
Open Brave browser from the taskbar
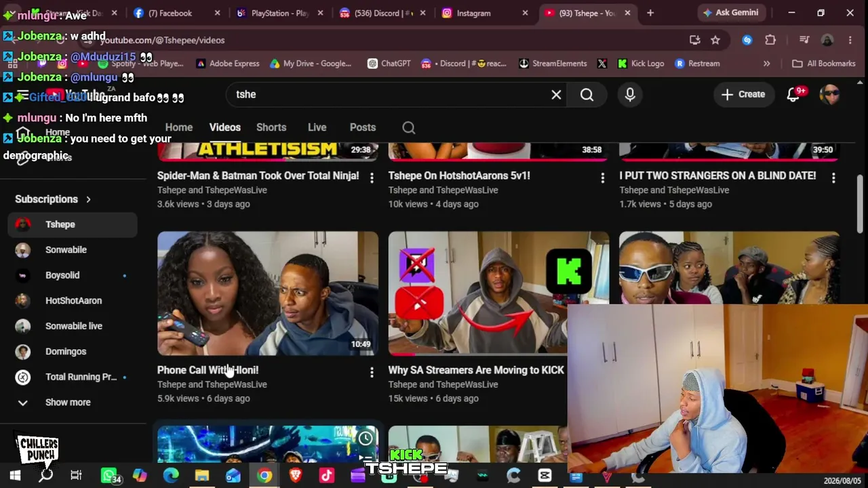296,476
